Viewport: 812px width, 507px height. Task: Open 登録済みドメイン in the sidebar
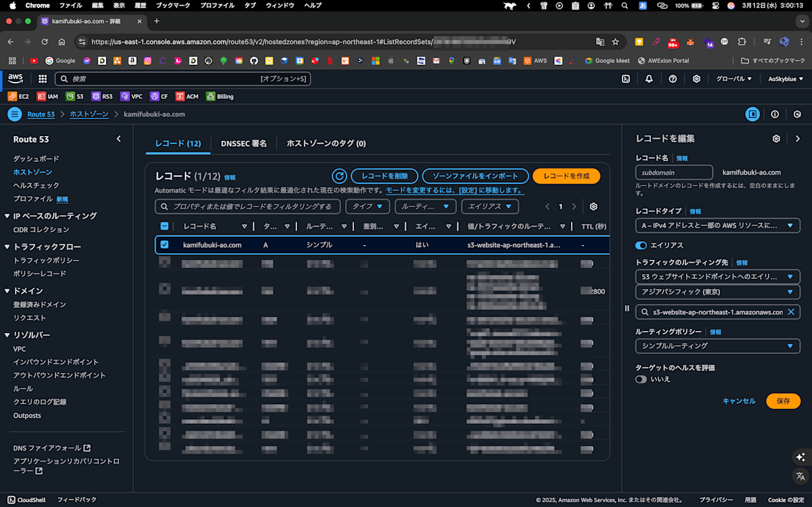(39, 305)
